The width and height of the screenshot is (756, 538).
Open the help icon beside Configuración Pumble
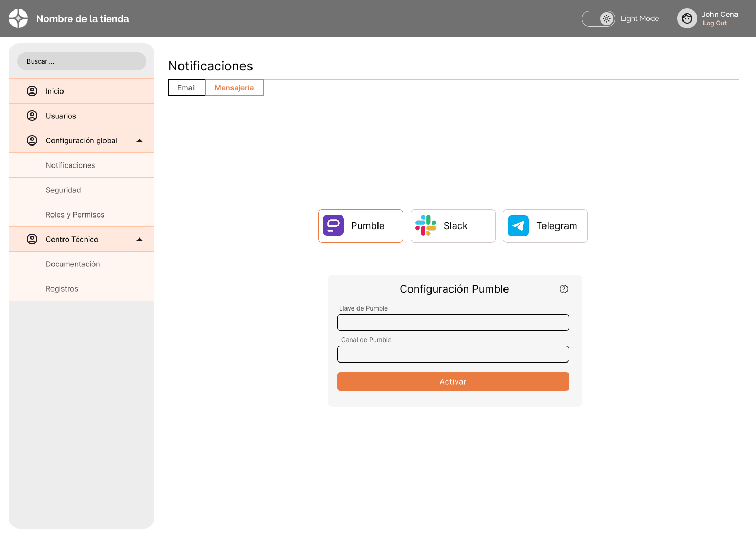point(564,289)
